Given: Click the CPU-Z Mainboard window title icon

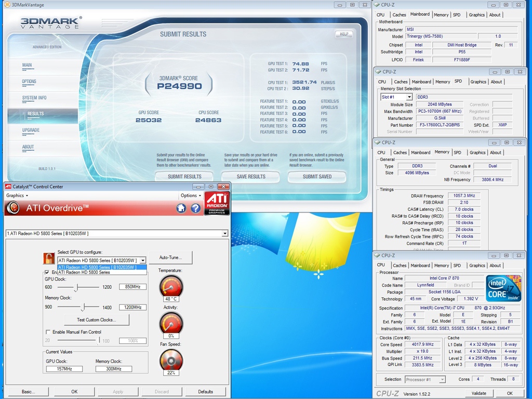Looking at the screenshot, I should tap(377, 5).
